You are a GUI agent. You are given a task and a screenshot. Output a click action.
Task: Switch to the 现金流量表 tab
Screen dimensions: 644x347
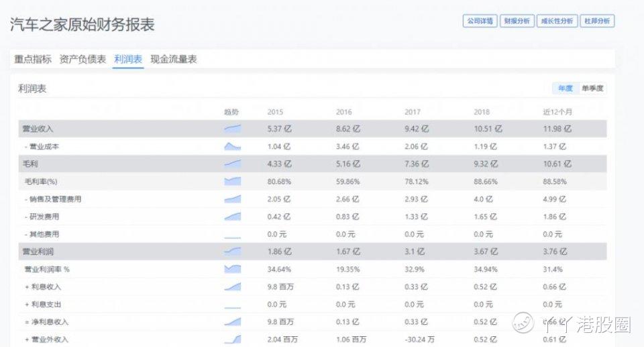click(174, 59)
